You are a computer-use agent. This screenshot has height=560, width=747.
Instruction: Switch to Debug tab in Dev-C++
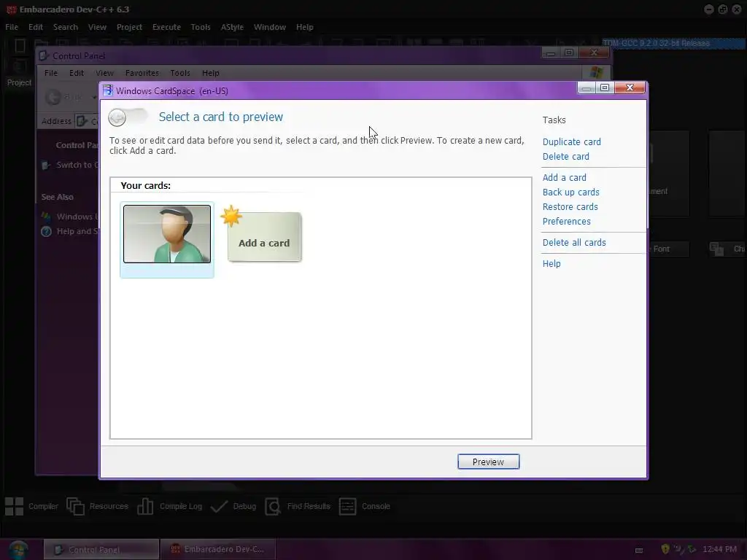click(233, 506)
